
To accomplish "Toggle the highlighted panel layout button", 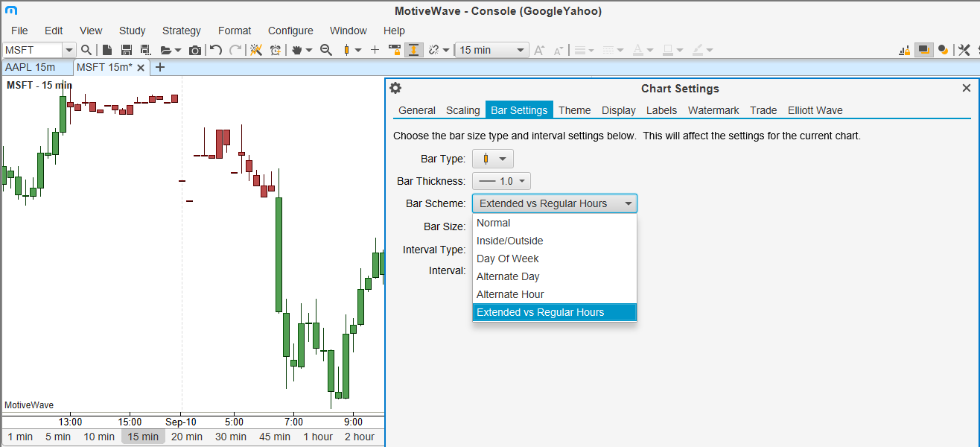I will click(x=923, y=50).
